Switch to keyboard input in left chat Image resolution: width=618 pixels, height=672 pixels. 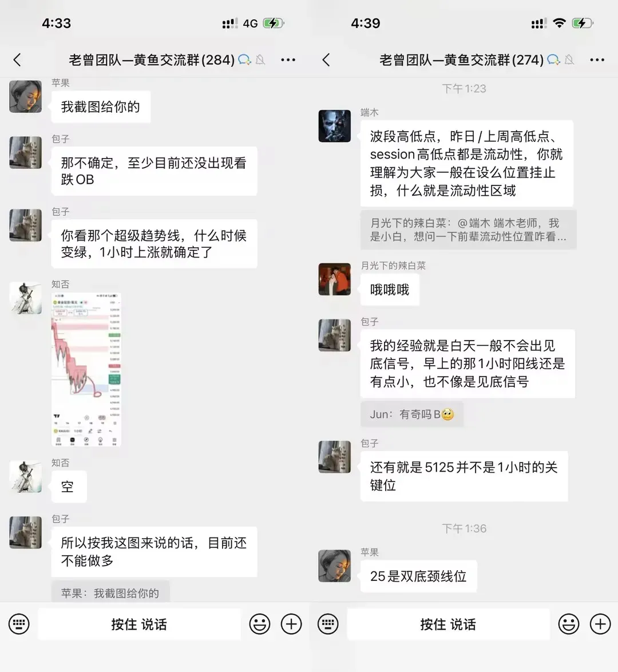pyautogui.click(x=19, y=624)
